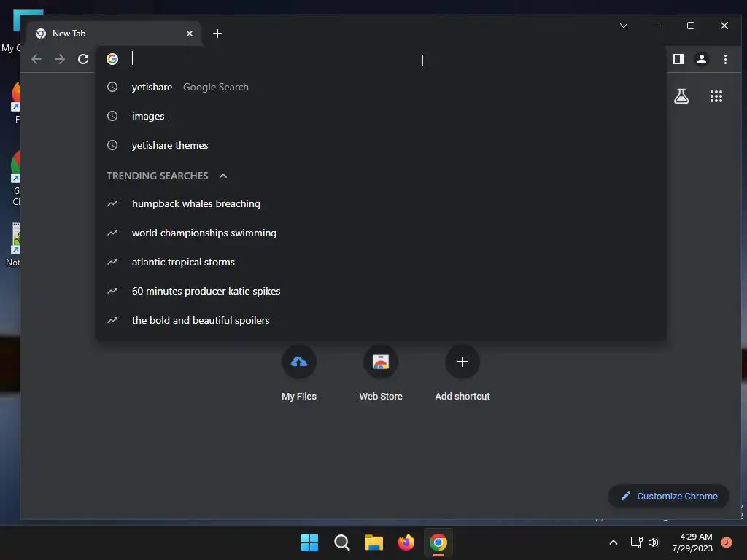
Task: Open the profile avatar icon
Action: [x=702, y=59]
